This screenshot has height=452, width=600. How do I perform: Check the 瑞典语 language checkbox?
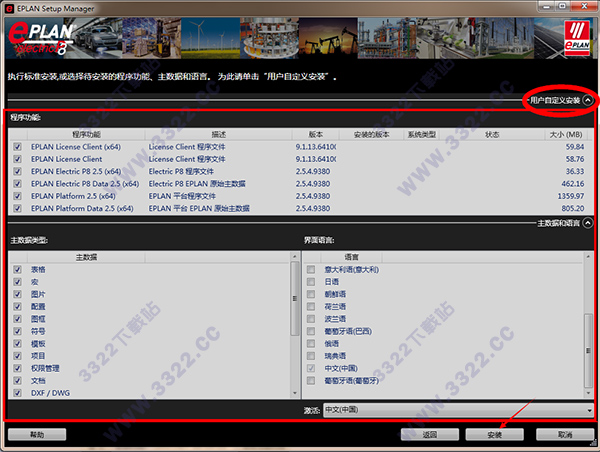click(x=311, y=356)
